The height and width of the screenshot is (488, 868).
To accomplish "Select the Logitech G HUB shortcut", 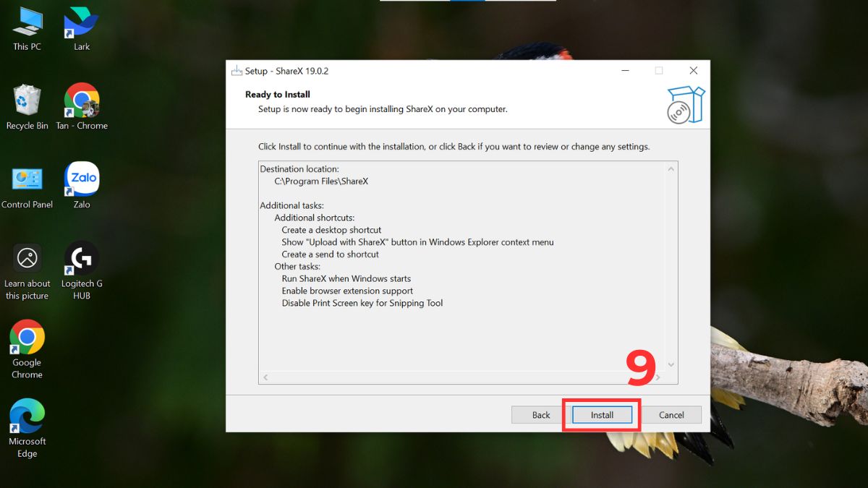I will [82, 271].
